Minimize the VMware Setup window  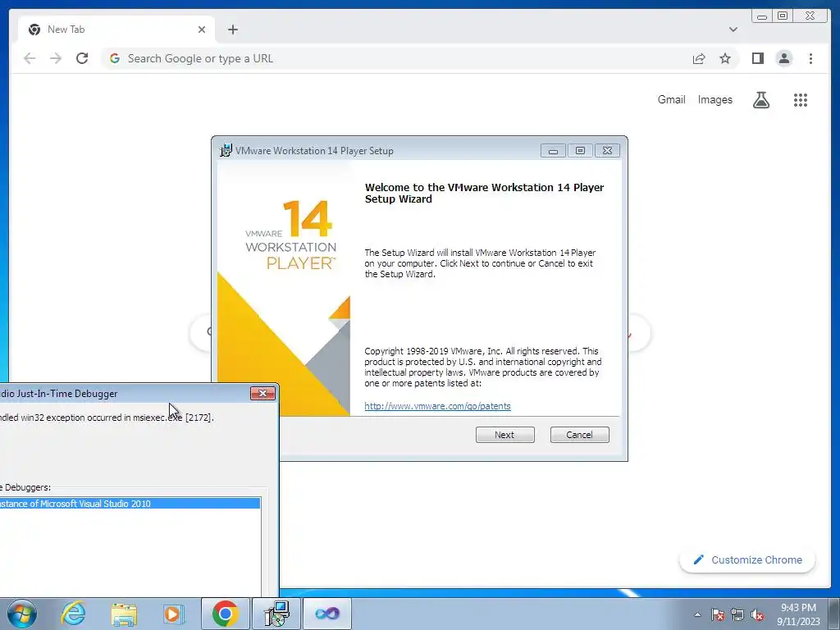click(x=553, y=151)
